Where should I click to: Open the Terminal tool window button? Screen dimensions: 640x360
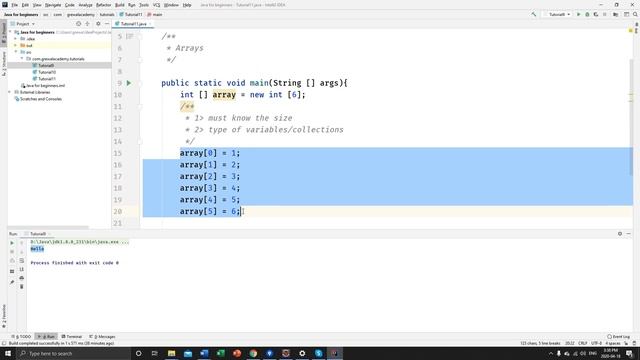point(72,337)
